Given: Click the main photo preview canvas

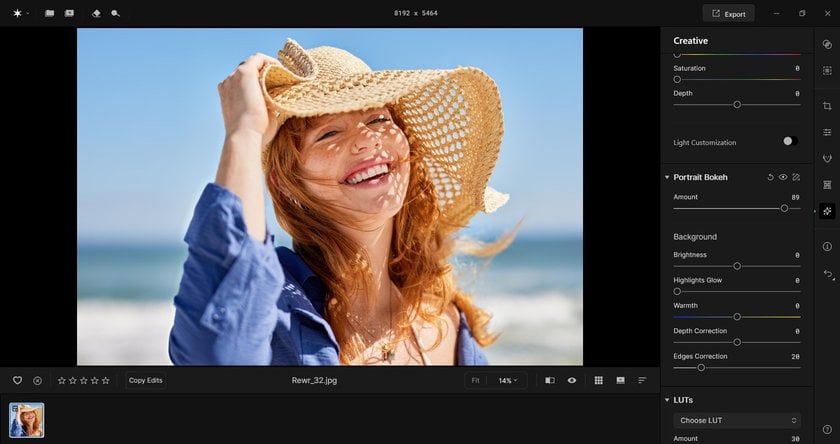Looking at the screenshot, I should tap(330, 197).
